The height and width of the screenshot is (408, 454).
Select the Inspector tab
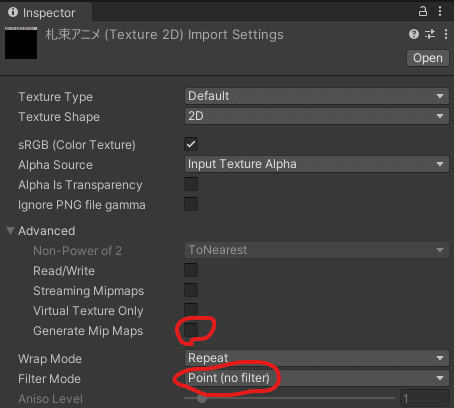click(46, 13)
